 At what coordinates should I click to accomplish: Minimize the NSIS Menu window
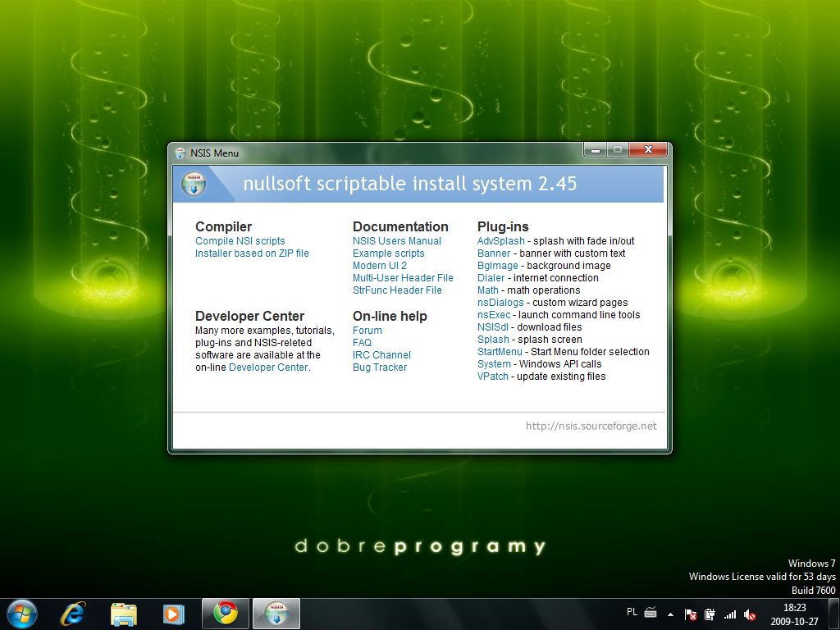click(596, 150)
